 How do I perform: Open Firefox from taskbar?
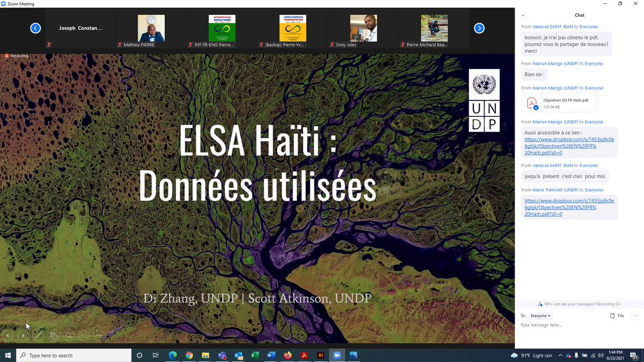[288, 355]
